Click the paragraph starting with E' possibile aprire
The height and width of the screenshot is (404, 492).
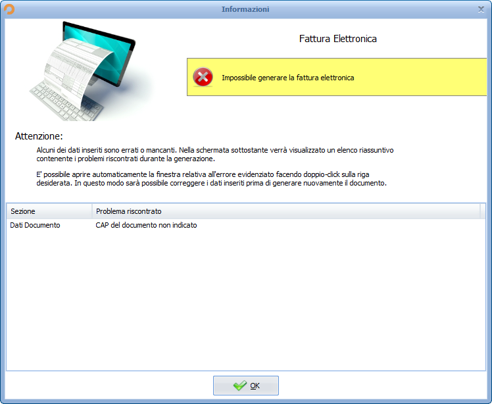[211, 179]
